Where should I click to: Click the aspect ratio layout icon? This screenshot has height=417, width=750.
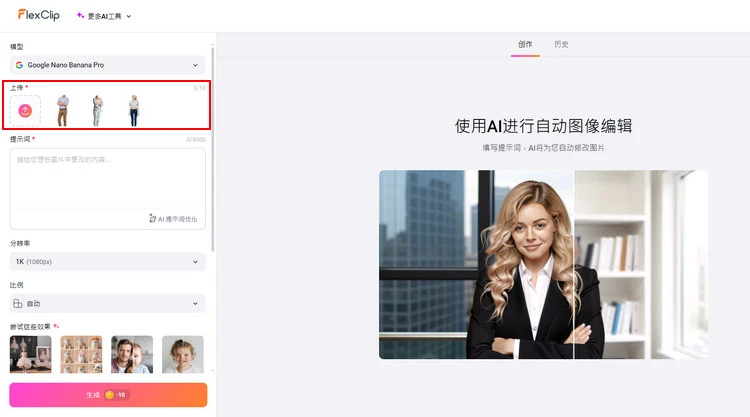[x=18, y=303]
